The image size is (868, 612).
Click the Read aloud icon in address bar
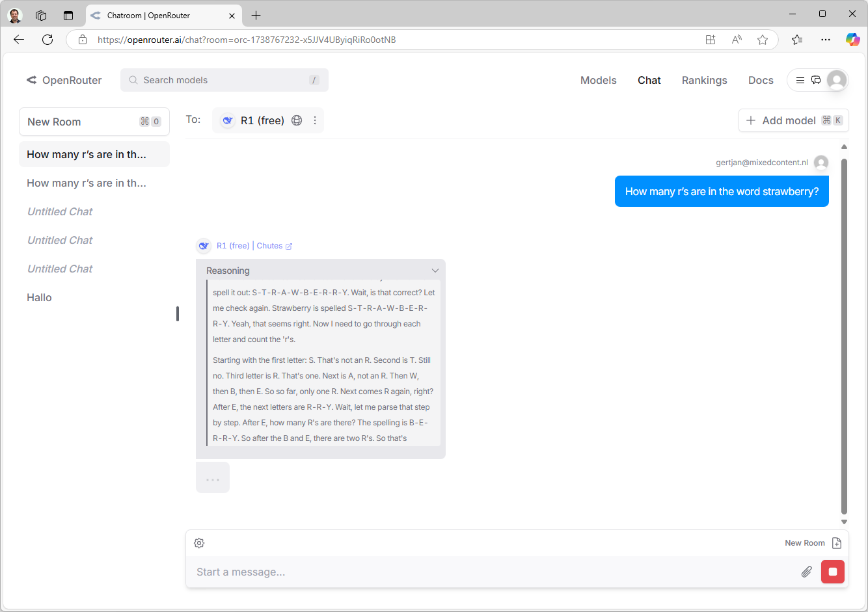tap(737, 40)
